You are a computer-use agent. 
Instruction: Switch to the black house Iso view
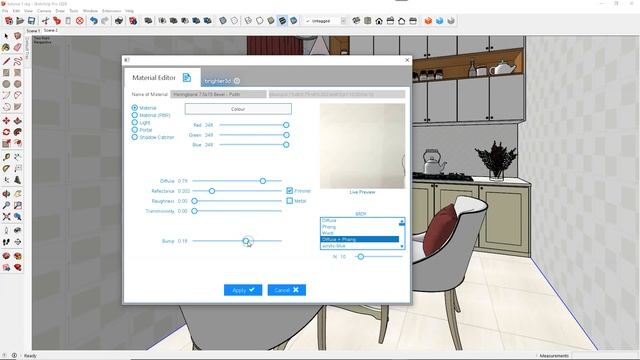[379, 20]
